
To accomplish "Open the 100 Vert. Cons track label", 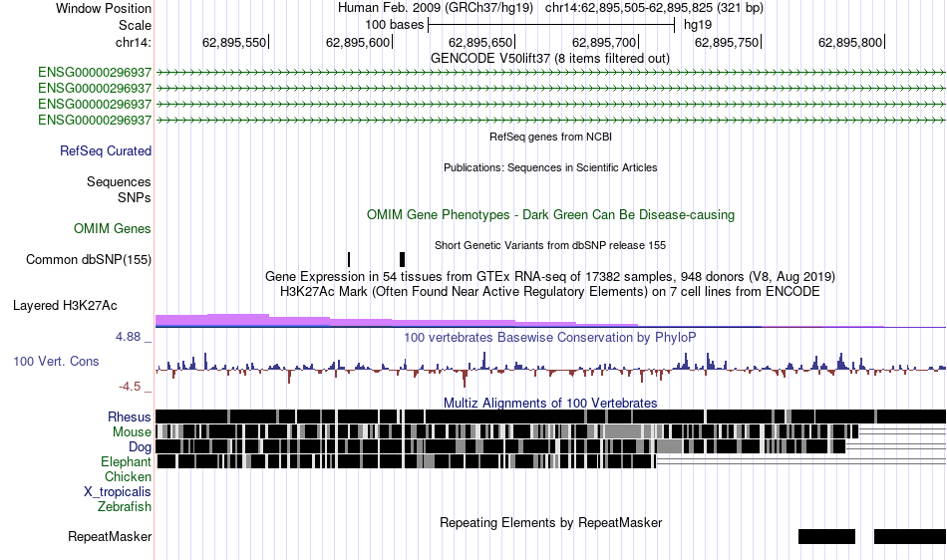I will pyautogui.click(x=56, y=361).
